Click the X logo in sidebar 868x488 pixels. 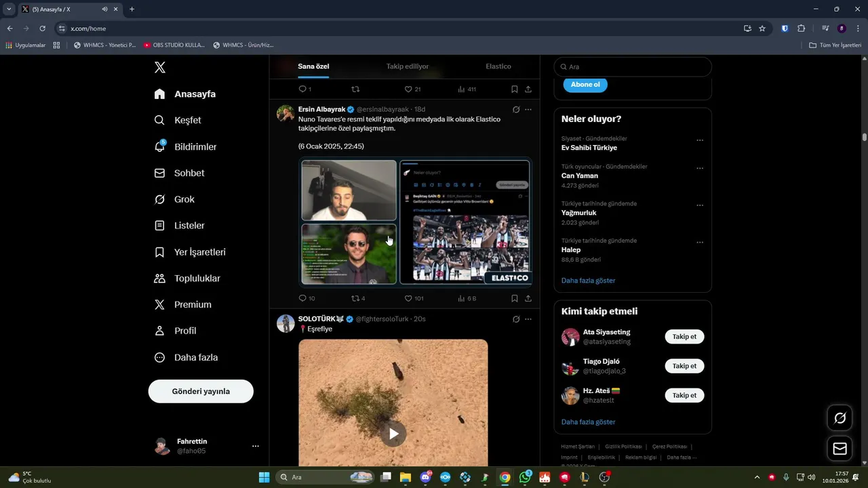point(159,67)
